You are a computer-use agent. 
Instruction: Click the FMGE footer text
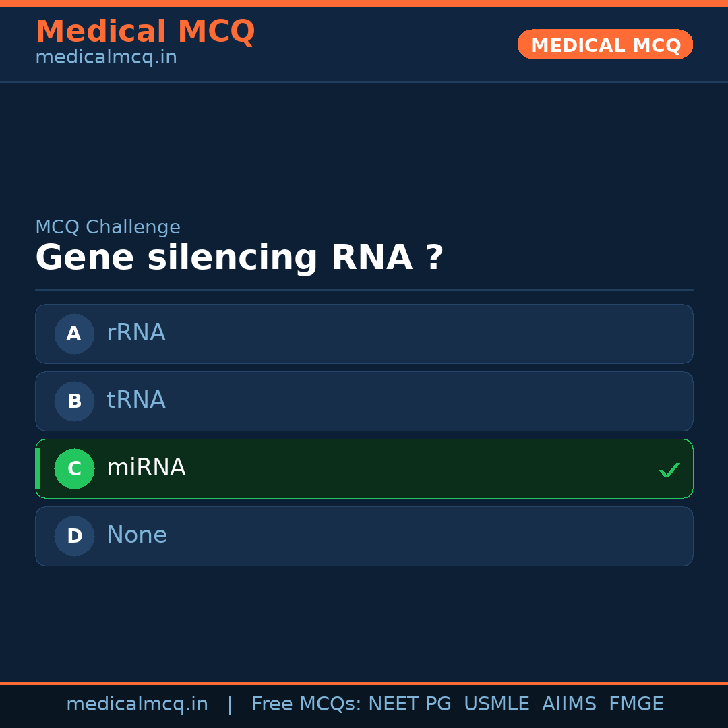point(636,704)
